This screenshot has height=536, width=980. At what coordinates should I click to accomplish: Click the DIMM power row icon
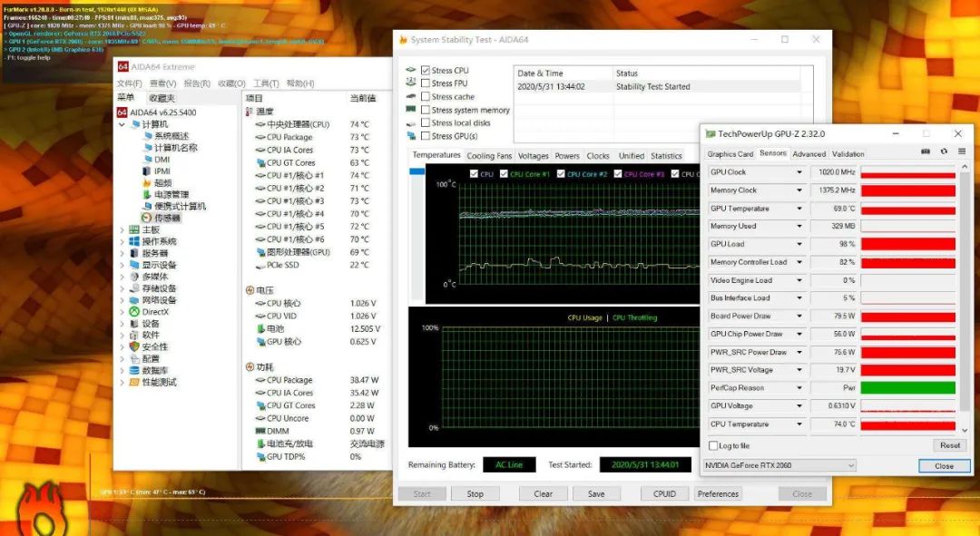[x=260, y=431]
